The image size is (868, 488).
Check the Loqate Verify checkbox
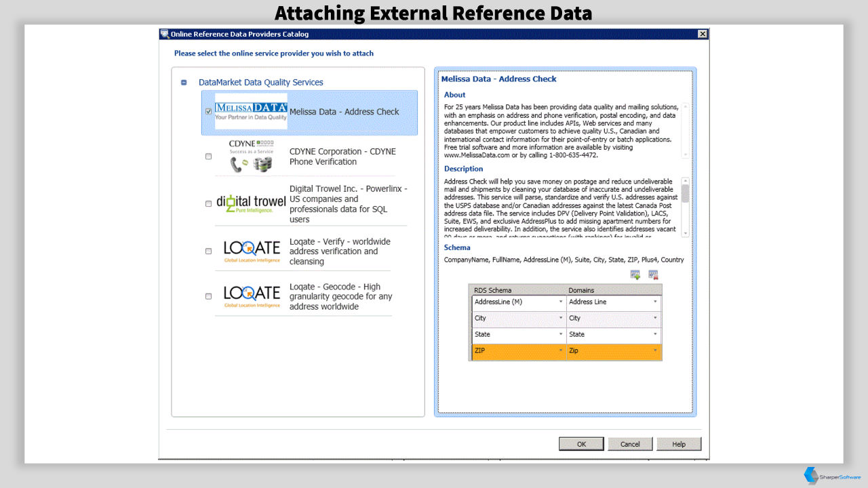coord(208,251)
